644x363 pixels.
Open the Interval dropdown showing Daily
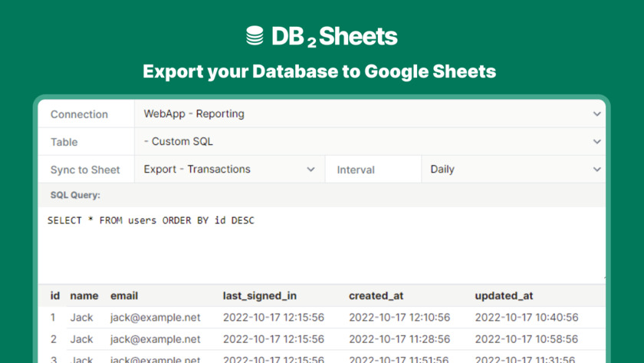click(x=514, y=169)
